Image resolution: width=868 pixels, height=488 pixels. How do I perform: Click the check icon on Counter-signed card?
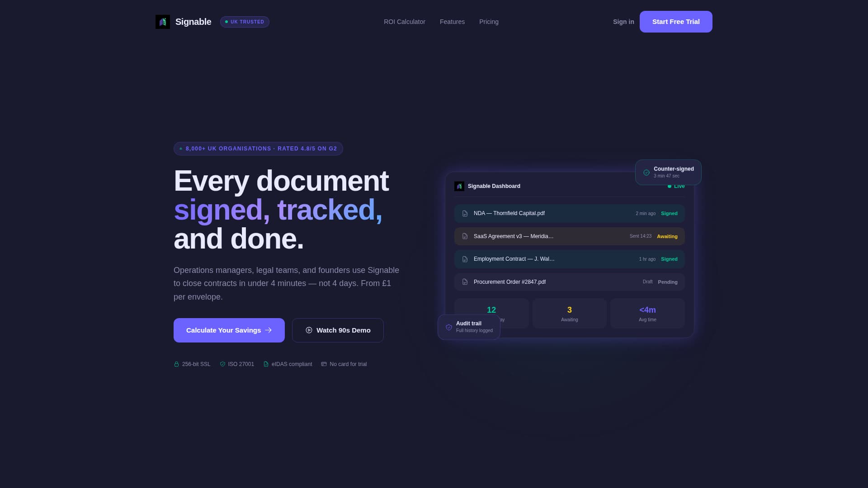pos(646,173)
